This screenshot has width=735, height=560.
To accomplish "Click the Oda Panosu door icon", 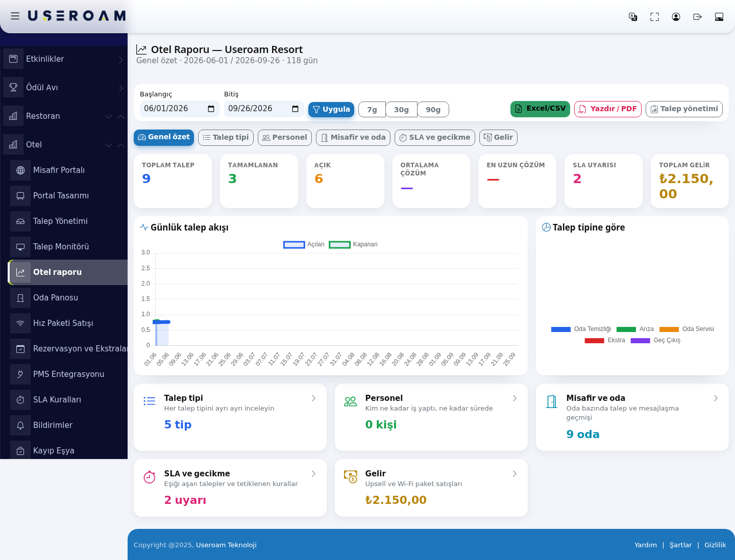I will click(20, 298).
